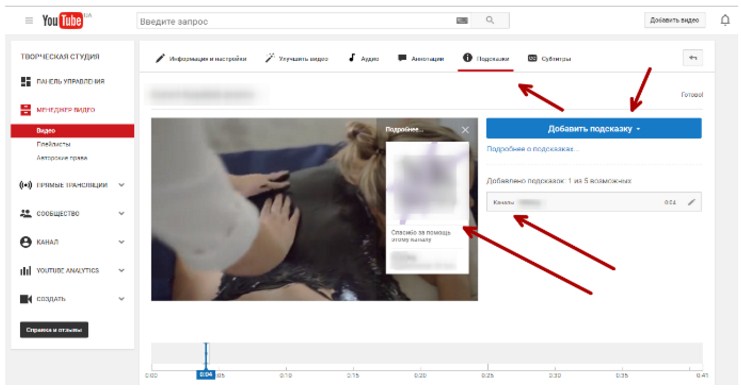Click the Creator Studio heading
741x390 pixels.
click(x=60, y=56)
